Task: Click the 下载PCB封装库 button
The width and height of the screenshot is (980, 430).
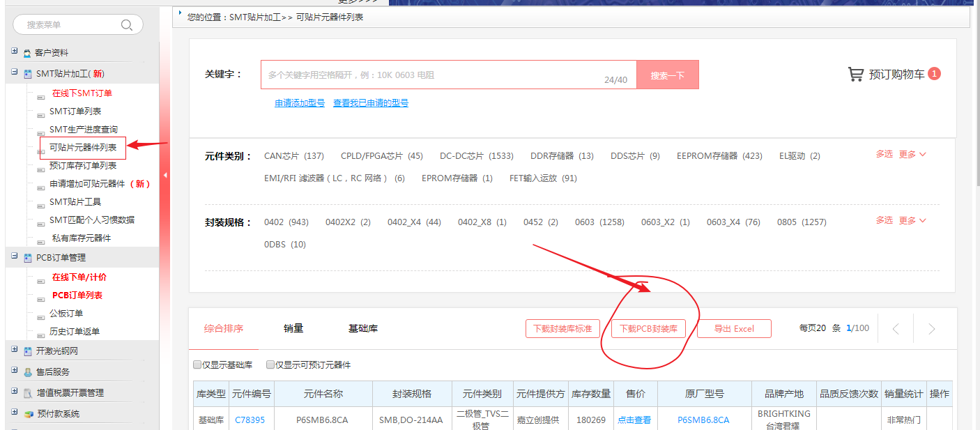Action: click(648, 329)
